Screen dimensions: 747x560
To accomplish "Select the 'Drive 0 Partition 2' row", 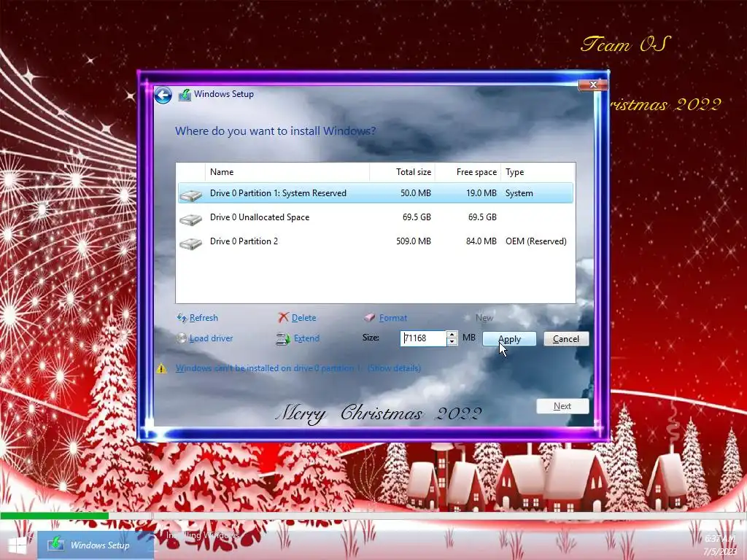I will [x=376, y=241].
